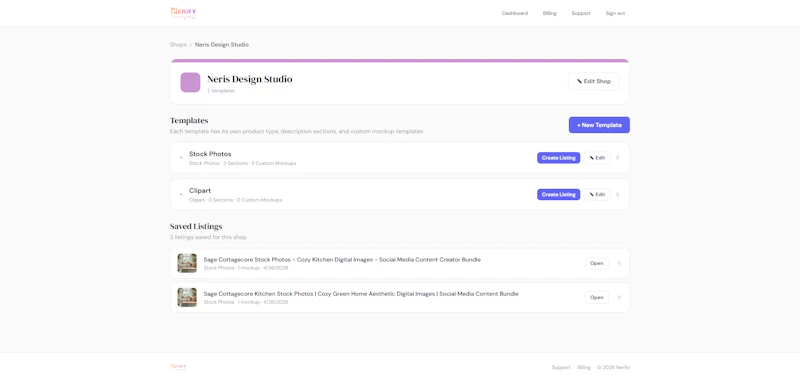Screen dimensions: 800x382
Task: Click the Nerify logo in the footer
Action: (179, 367)
